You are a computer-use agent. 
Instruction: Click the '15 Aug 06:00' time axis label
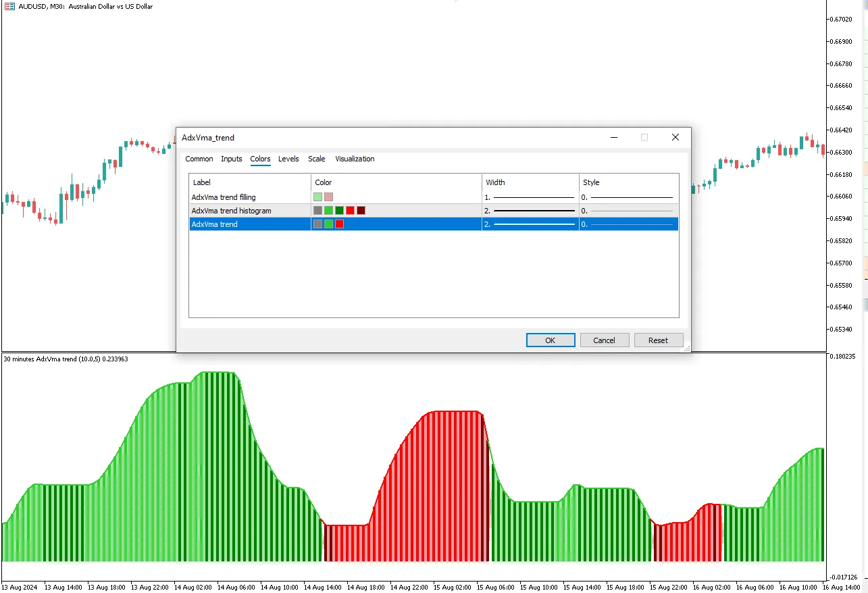click(x=496, y=587)
